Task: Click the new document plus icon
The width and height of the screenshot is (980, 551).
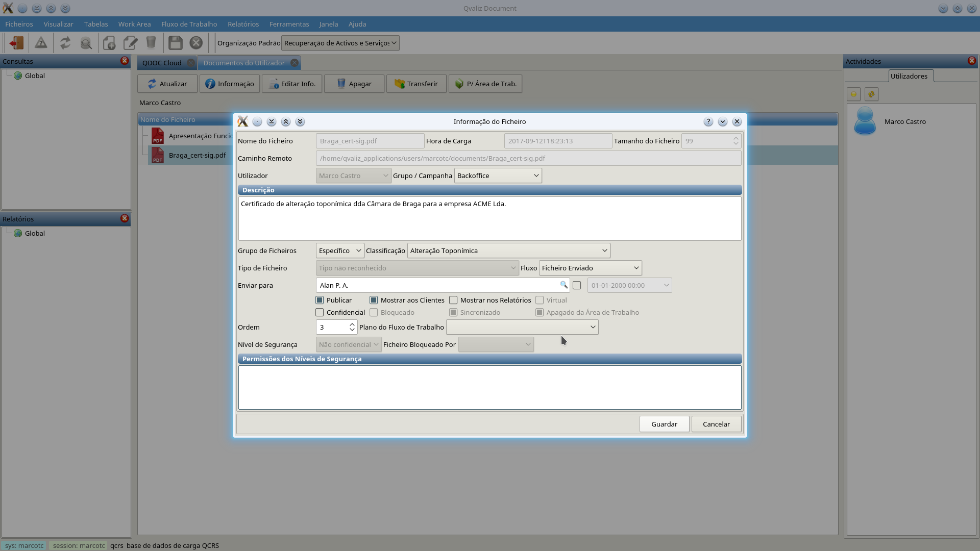Action: pyautogui.click(x=109, y=43)
